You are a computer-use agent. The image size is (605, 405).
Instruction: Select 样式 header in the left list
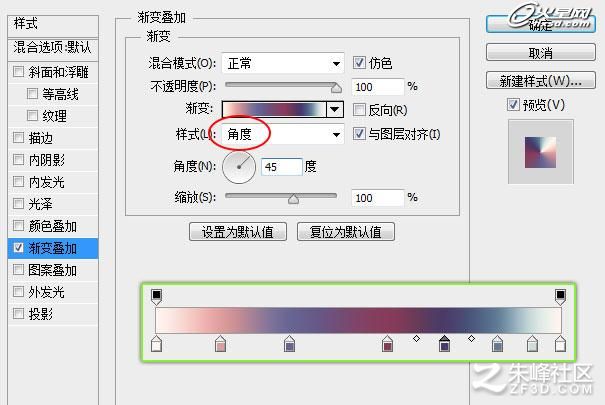pos(53,24)
